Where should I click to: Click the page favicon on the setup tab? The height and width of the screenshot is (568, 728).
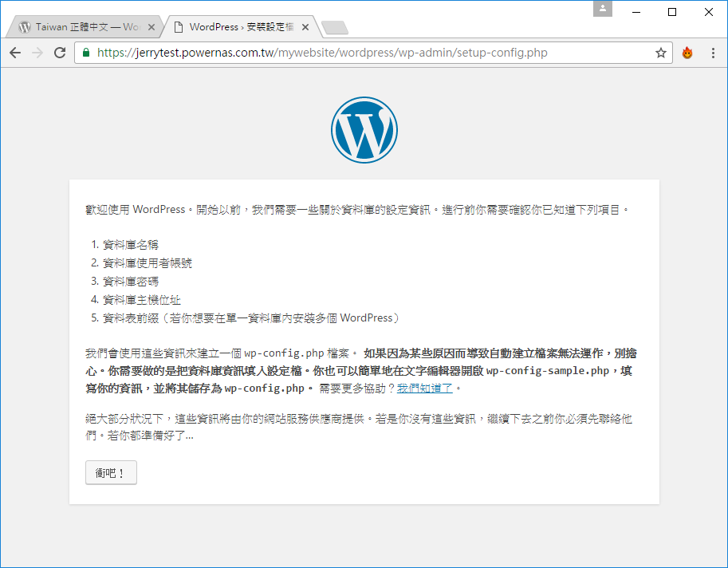(x=179, y=27)
